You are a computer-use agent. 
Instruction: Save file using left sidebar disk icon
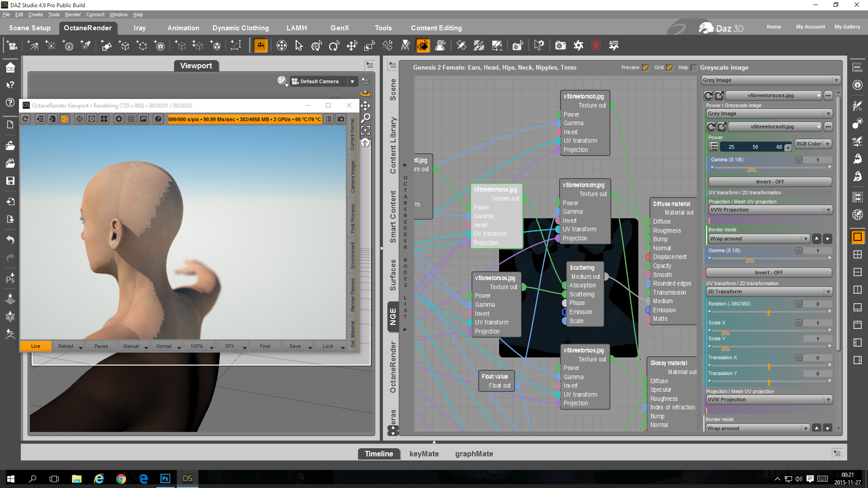coord(10,181)
